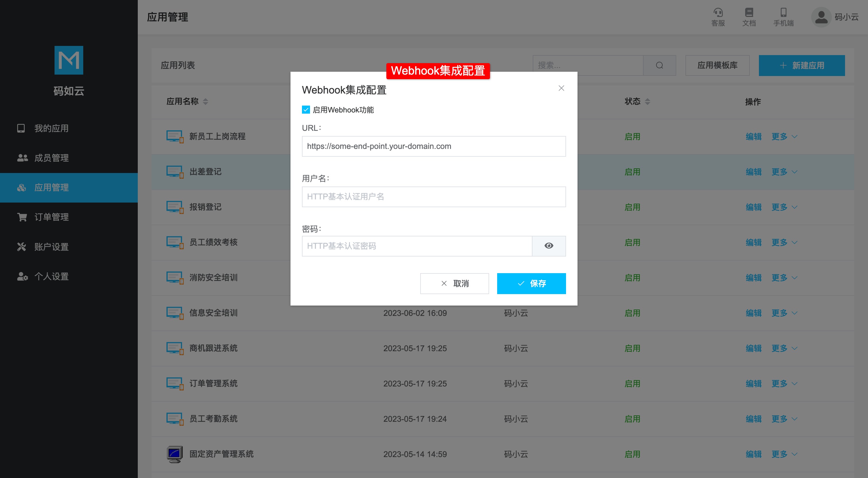Screen dimensions: 868x478
Task: Expand 更多 menu for 员工考勤系统
Action: [x=784, y=419]
